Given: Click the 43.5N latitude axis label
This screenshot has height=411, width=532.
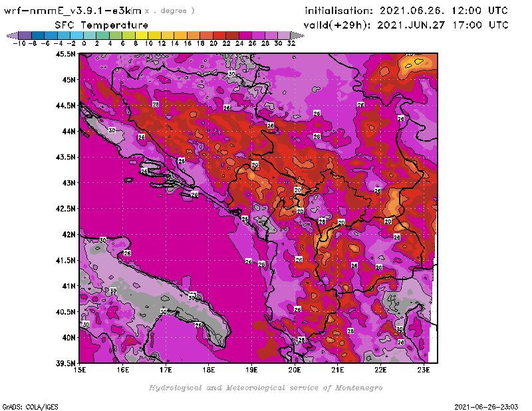Looking at the screenshot, I should click(x=65, y=157).
